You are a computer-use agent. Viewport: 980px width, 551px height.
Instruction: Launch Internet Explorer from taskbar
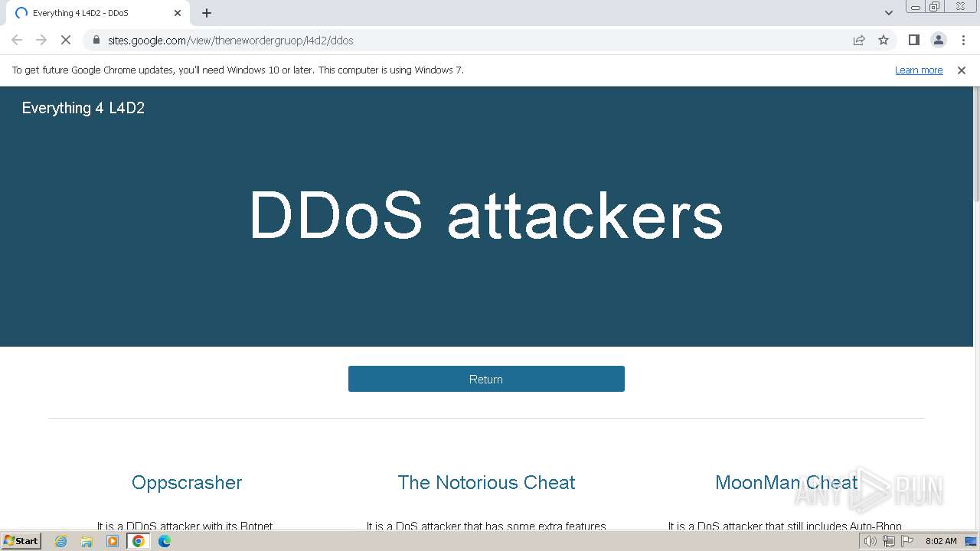pos(61,541)
